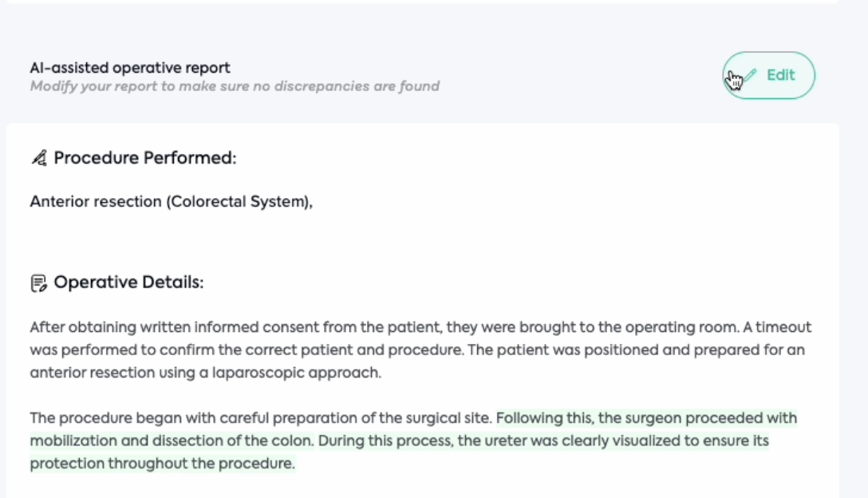
Task: Click the highlighted text "protection throughout the procedure."
Action: coord(162,464)
